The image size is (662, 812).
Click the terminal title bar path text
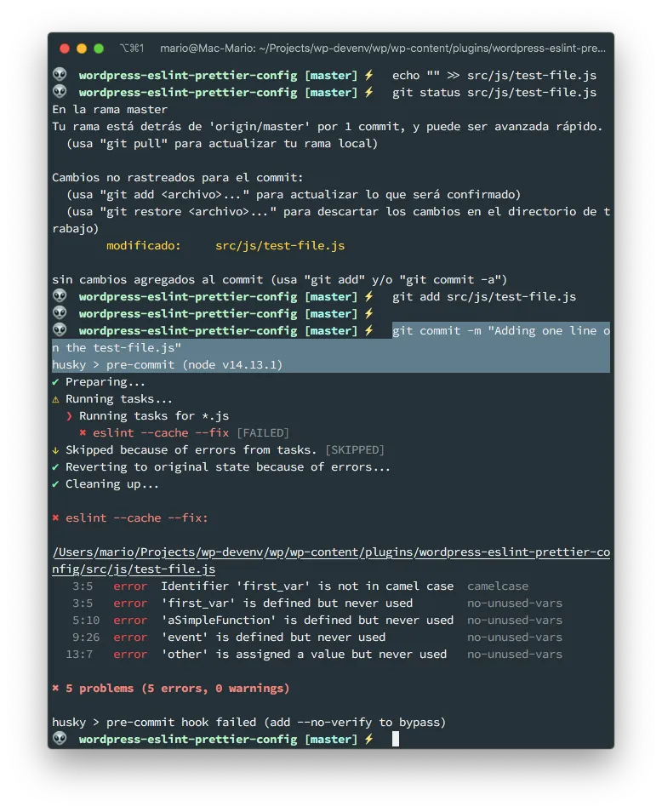pos(383,49)
